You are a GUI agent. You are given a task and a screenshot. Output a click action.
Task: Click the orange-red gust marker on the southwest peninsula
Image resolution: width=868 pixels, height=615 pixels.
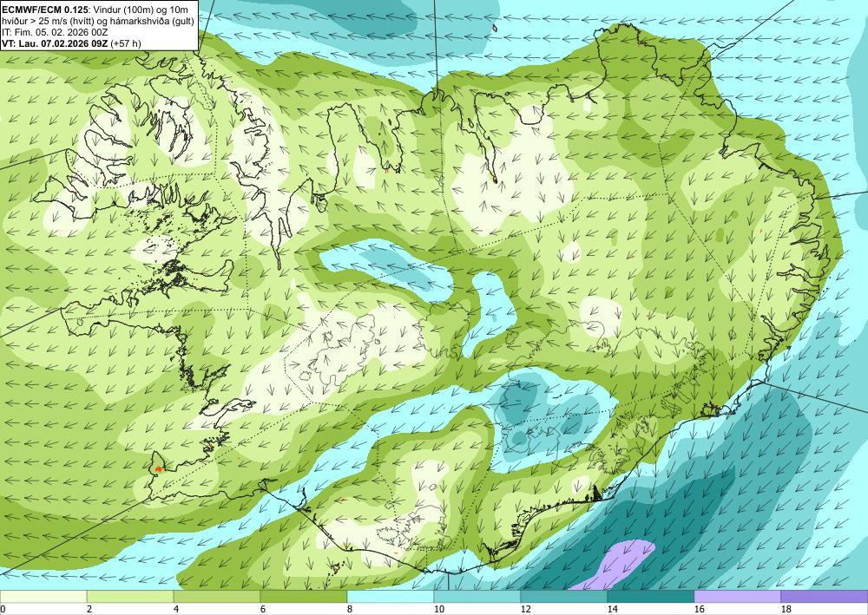[x=158, y=468]
